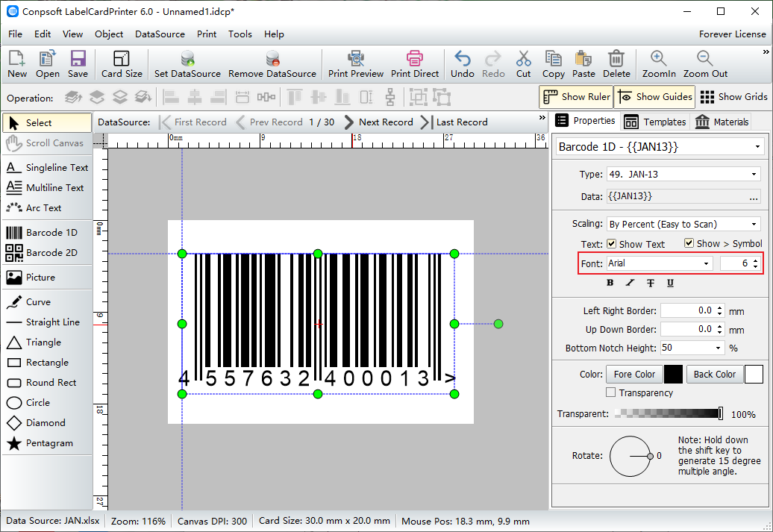This screenshot has height=532, width=773.
Task: Open the barcode Type dropdown
Action: 754,174
